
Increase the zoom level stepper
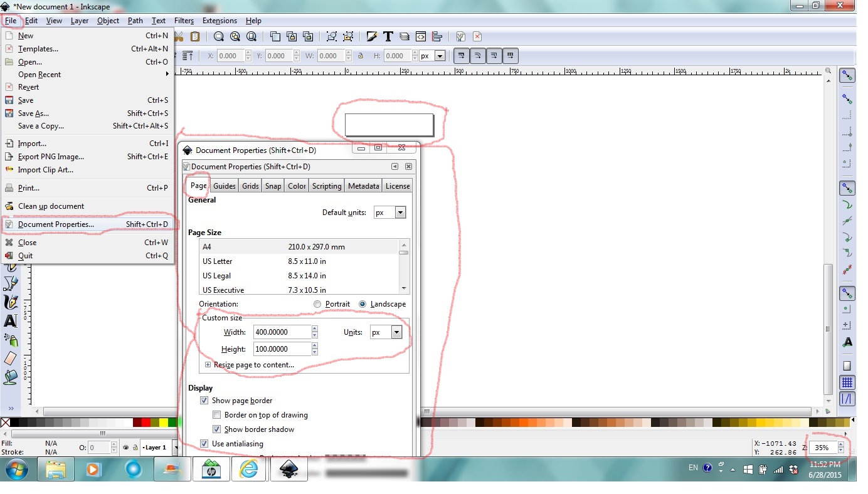[841, 444]
